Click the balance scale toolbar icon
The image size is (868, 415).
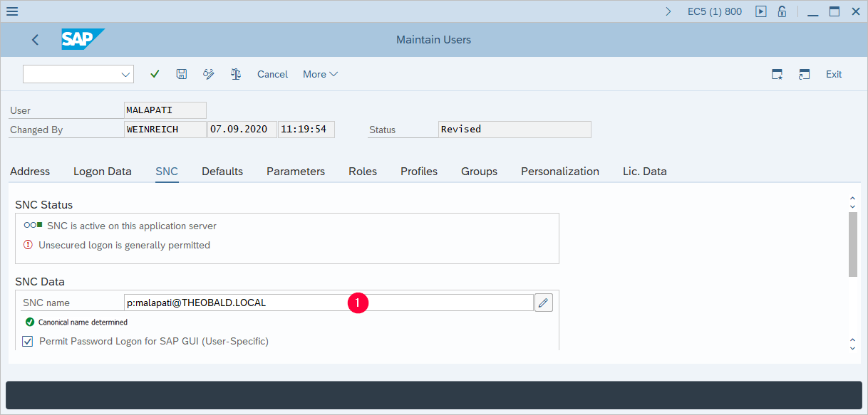click(x=235, y=74)
